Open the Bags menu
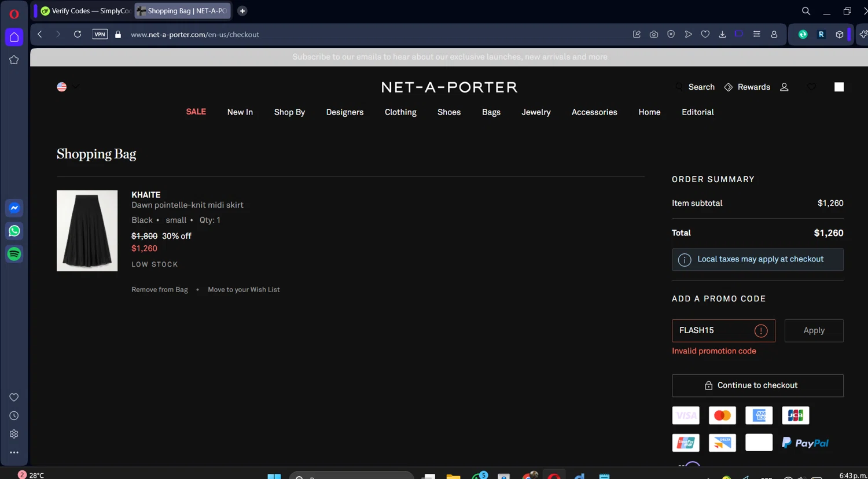Viewport: 868px width, 479px height. tap(491, 112)
